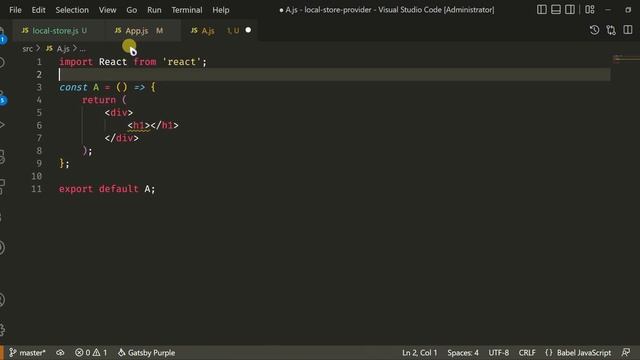The width and height of the screenshot is (640, 360).
Task: Place cursor in the underlined h1 tag
Action: [139, 125]
